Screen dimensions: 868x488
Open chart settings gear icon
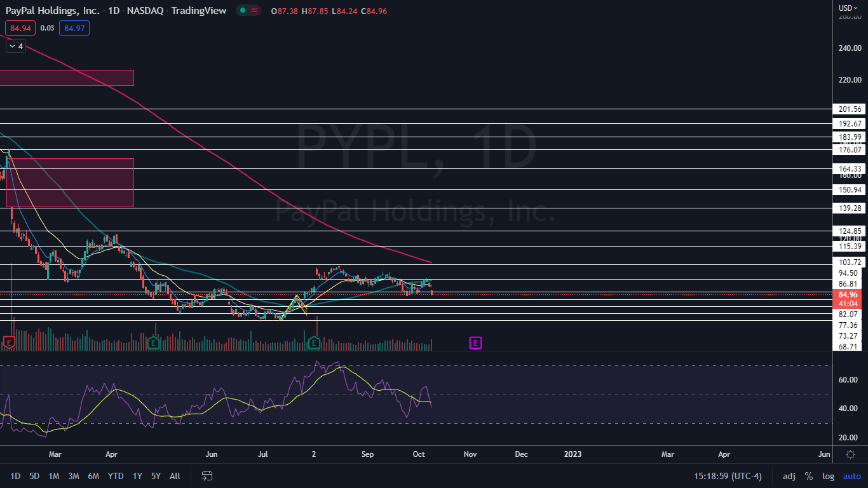tap(850, 454)
